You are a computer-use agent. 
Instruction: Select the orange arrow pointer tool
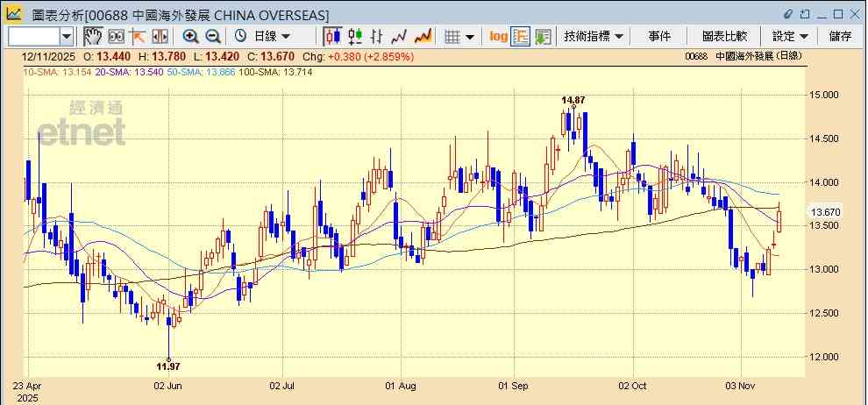point(138,37)
